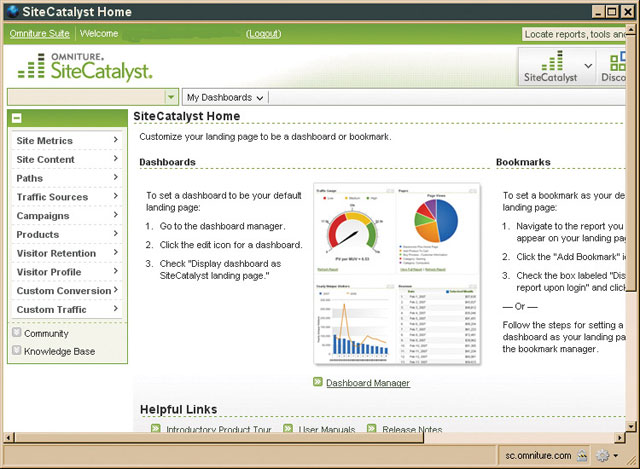The height and width of the screenshot is (469, 640).
Task: Open the Introductory Product Tour link
Action: (x=219, y=429)
